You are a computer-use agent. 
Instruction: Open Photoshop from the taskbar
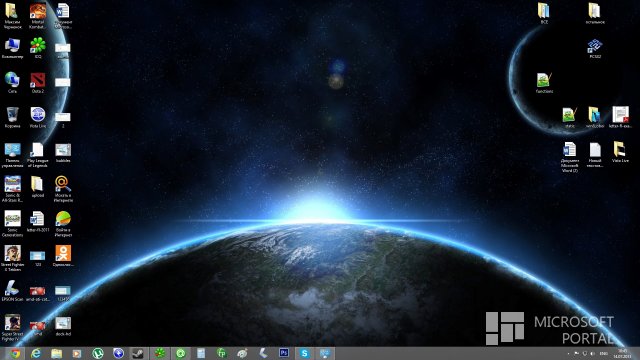click(284, 353)
